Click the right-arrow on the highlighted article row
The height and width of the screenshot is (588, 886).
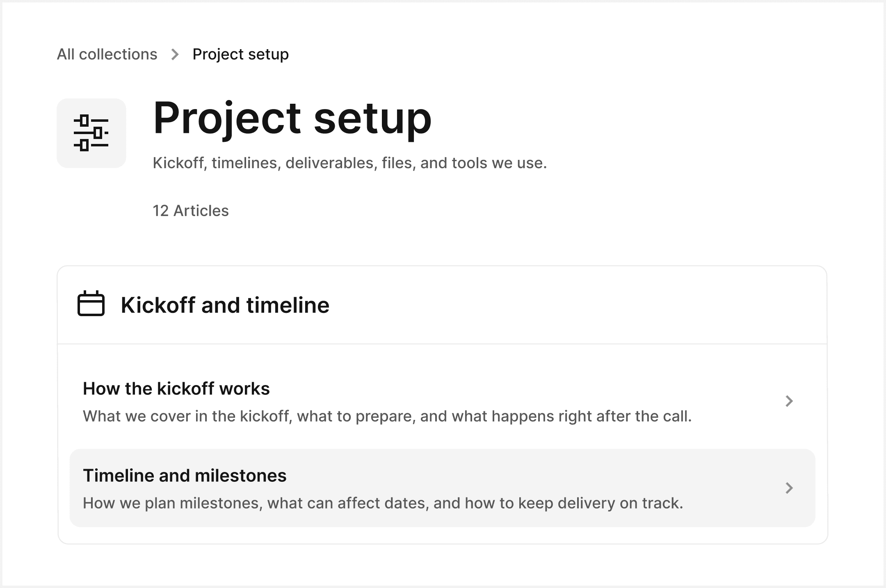[789, 488]
